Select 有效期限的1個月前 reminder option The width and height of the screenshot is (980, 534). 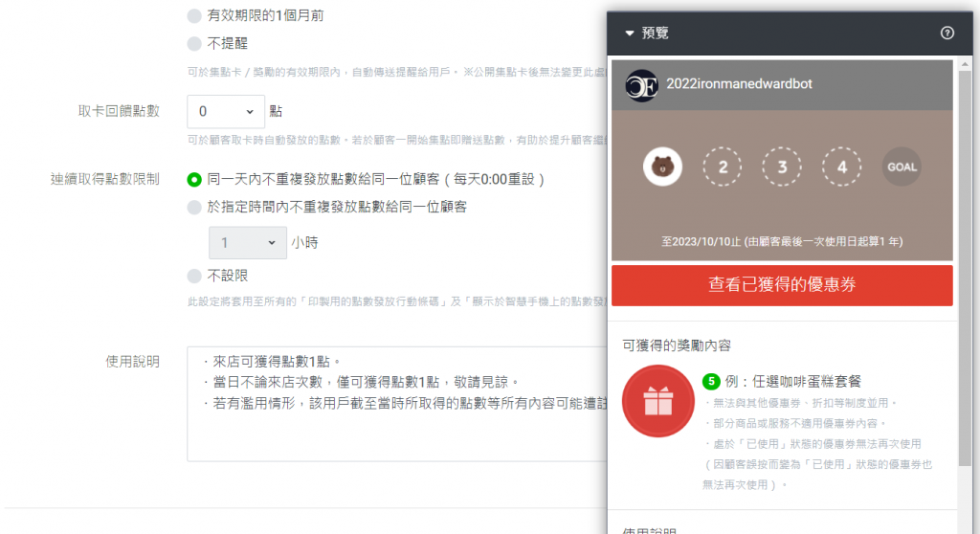(194, 15)
